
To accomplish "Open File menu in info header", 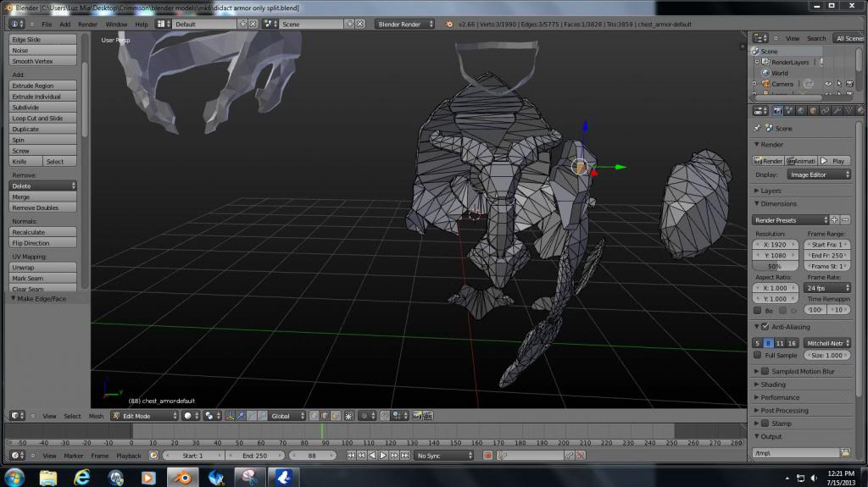I will pyautogui.click(x=47, y=25).
